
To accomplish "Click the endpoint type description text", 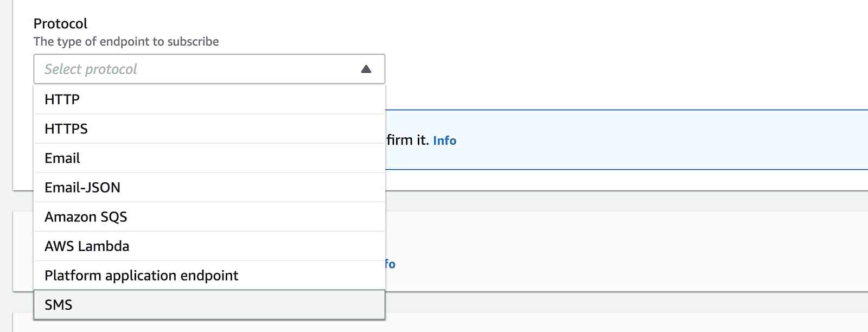I will pos(126,41).
